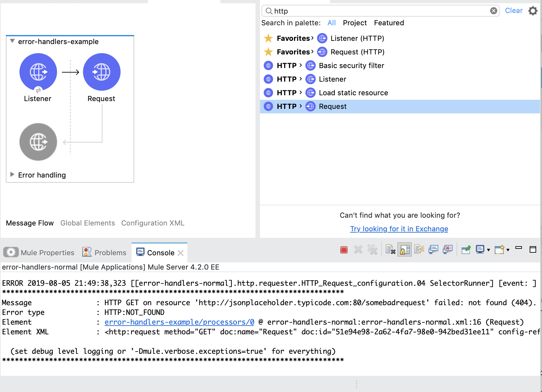
Task: Clear palette search text with X icon
Action: point(493,11)
